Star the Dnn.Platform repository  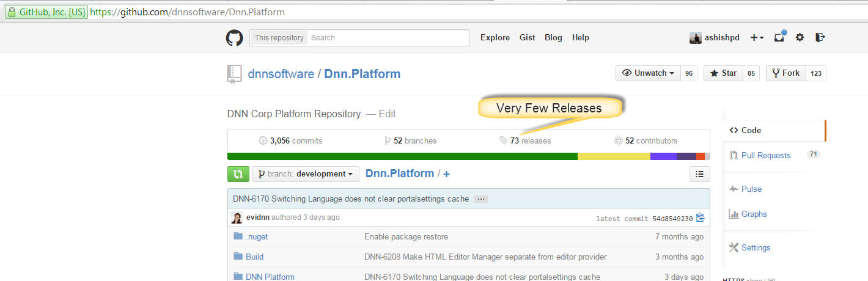tap(723, 73)
